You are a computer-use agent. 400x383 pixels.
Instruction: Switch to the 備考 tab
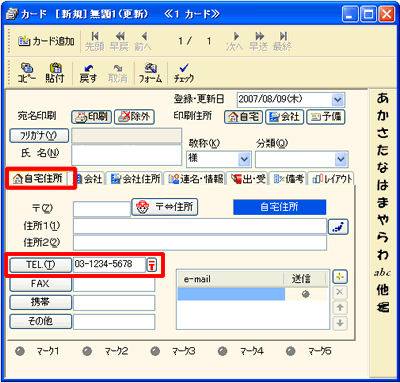289,179
